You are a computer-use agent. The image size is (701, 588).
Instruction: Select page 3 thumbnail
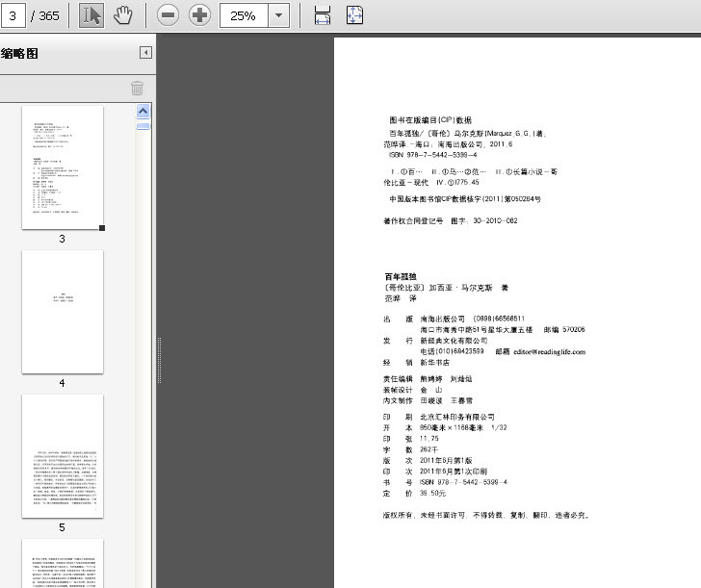pos(63,167)
